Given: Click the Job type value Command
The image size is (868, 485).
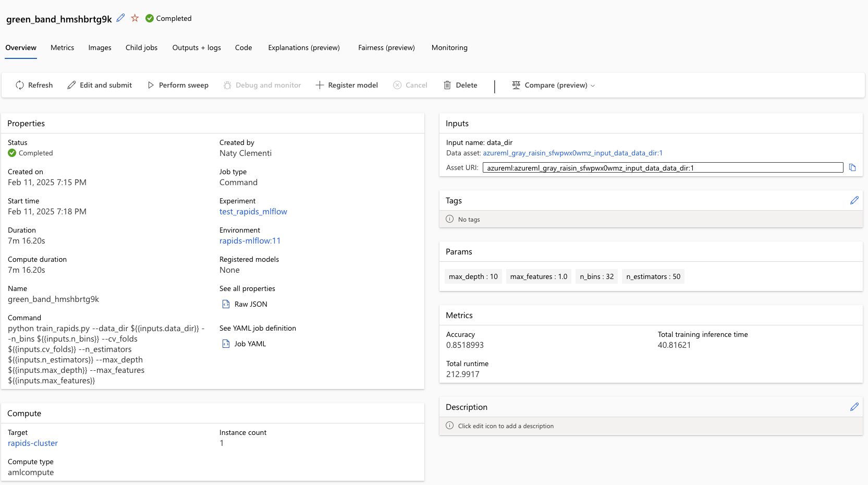Looking at the screenshot, I should pyautogui.click(x=238, y=182).
